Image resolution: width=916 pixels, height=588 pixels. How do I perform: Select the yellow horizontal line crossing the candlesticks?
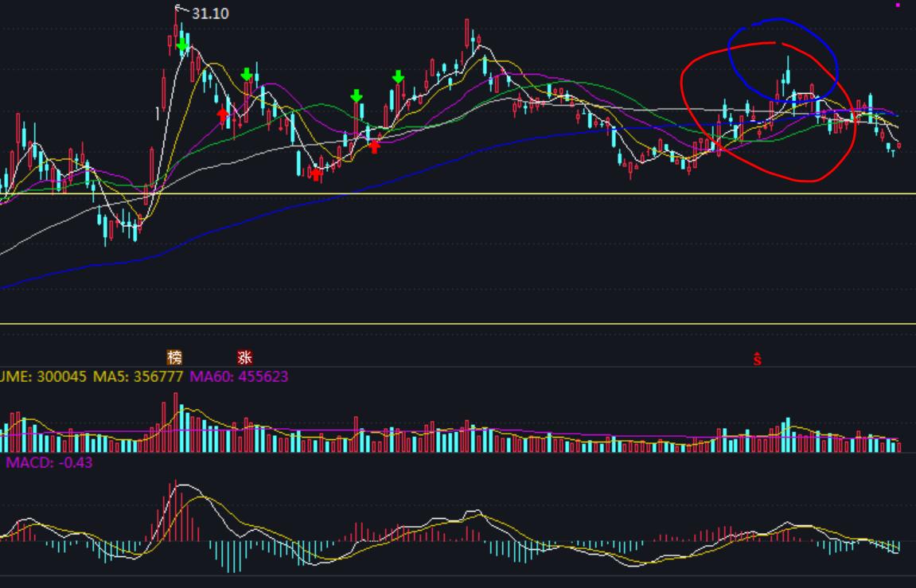[458, 193]
